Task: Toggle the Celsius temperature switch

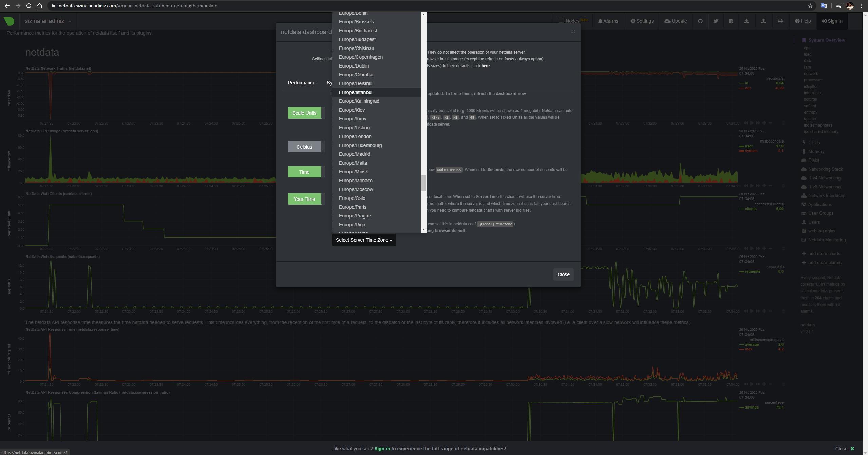Action: 306,147
